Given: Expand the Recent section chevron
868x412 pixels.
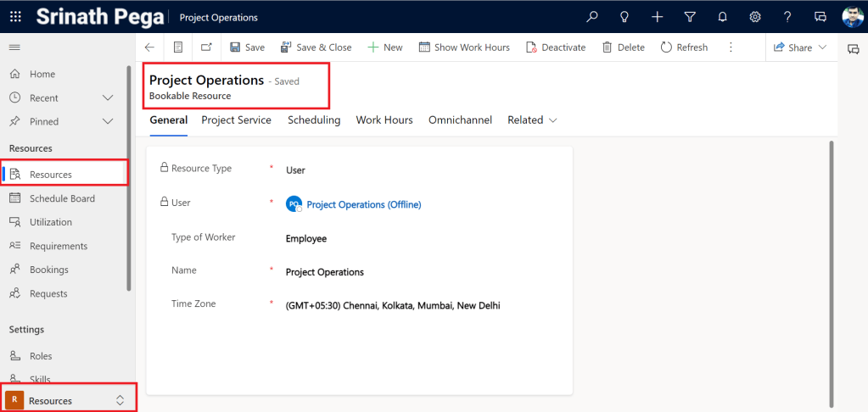Looking at the screenshot, I should pos(108,98).
